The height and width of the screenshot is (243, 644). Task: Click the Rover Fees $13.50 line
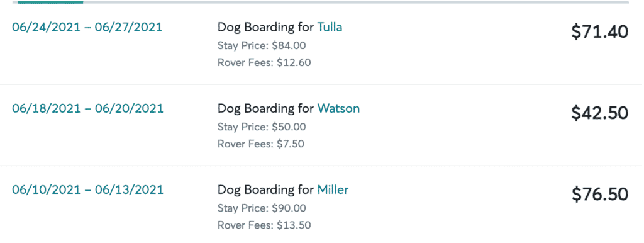tap(264, 225)
